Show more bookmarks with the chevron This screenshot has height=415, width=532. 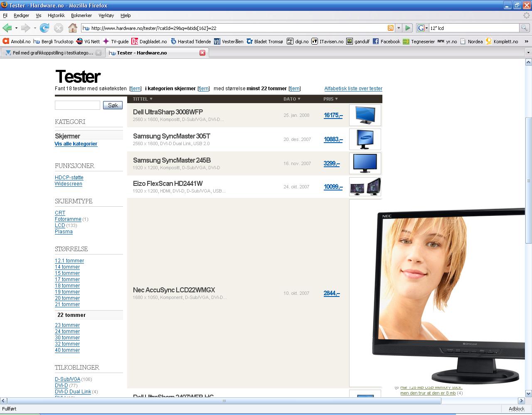(x=526, y=41)
